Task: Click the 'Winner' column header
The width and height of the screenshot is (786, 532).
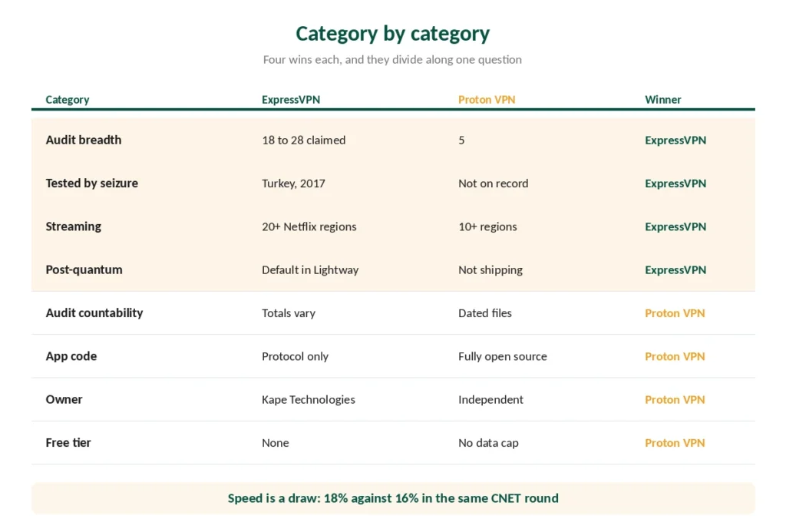Action: click(662, 99)
